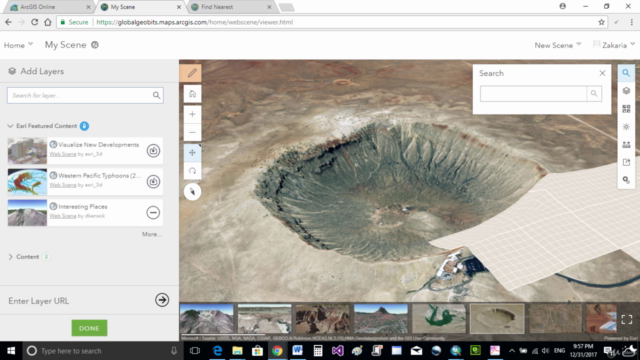
Task: Open the Zakaria account dropdown
Action: tap(614, 45)
